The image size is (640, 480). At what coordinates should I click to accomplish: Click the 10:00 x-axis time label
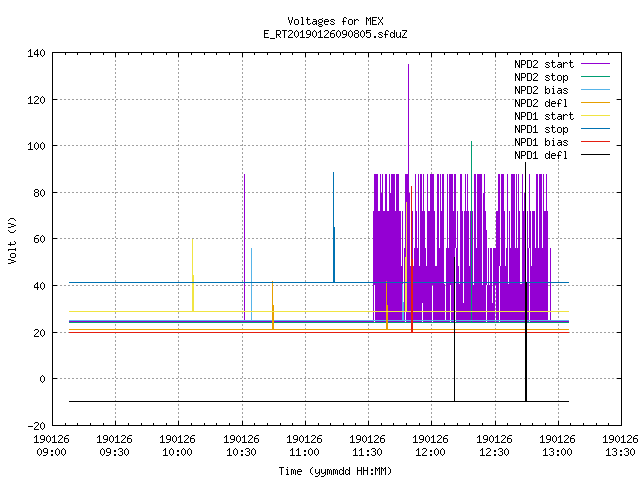[x=178, y=452]
